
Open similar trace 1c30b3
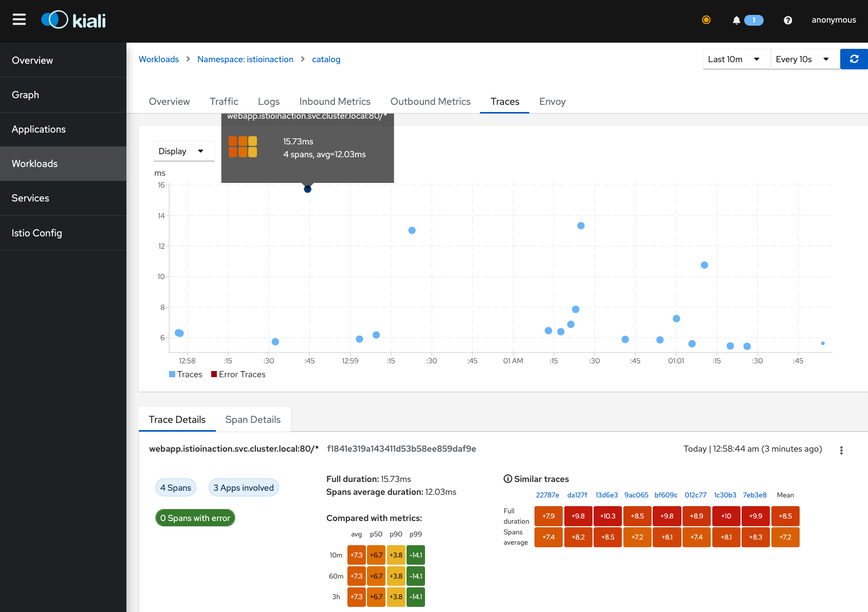(x=725, y=495)
